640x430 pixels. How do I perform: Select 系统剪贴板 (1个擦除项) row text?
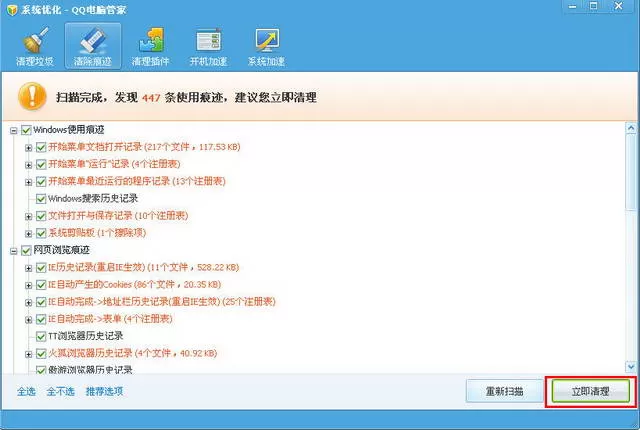coord(97,233)
